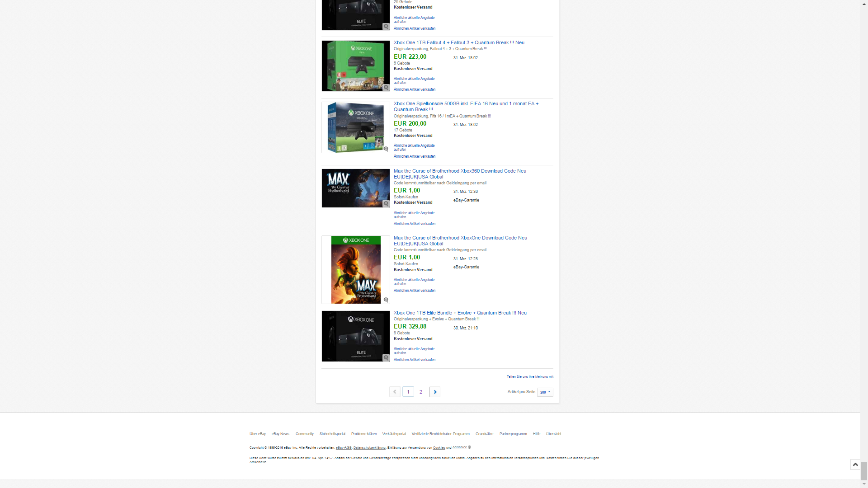The width and height of the screenshot is (868, 488).
Task: Go to the next results page arrow
Action: tap(435, 392)
